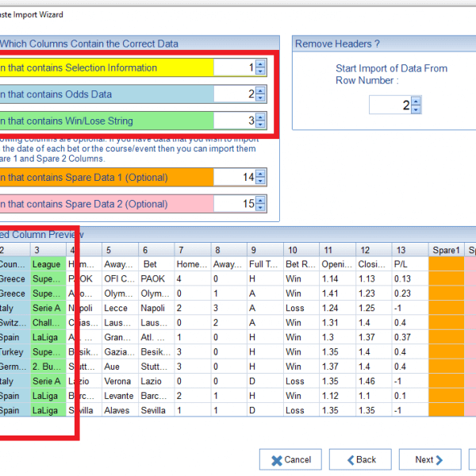The width and height of the screenshot is (476, 476).
Task: Click the Spare Data 1 number field
Action: [x=235, y=178]
